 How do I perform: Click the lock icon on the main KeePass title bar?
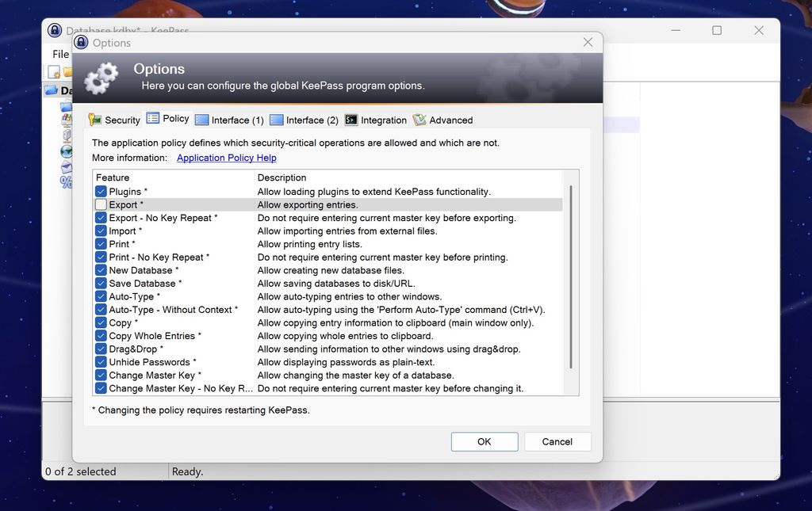coord(54,30)
